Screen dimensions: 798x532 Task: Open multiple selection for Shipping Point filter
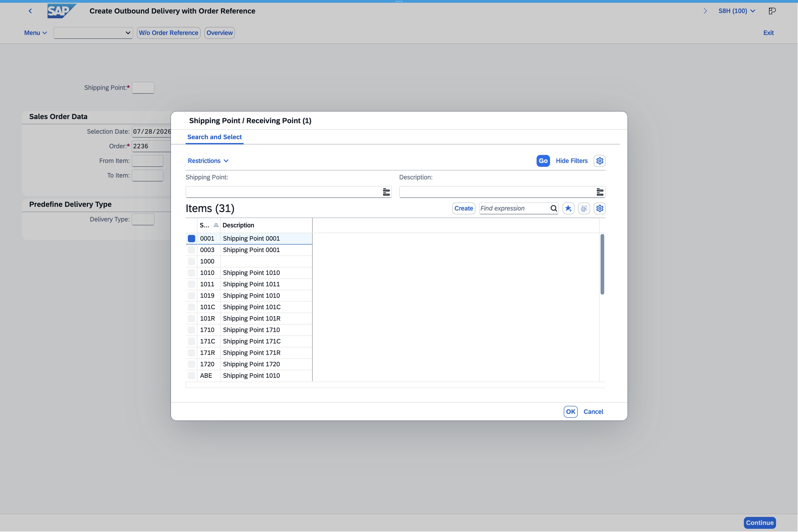pos(386,192)
